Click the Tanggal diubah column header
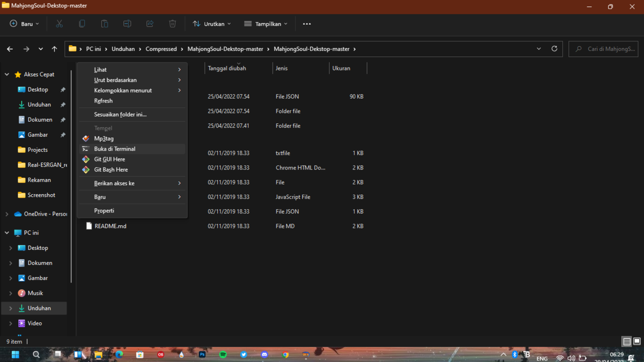Image resolution: width=644 pixels, height=362 pixels. tap(227, 68)
